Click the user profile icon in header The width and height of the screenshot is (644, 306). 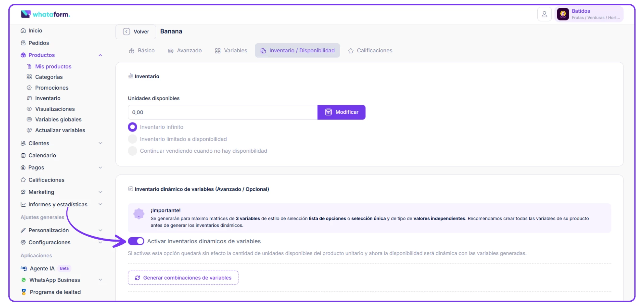tap(544, 14)
